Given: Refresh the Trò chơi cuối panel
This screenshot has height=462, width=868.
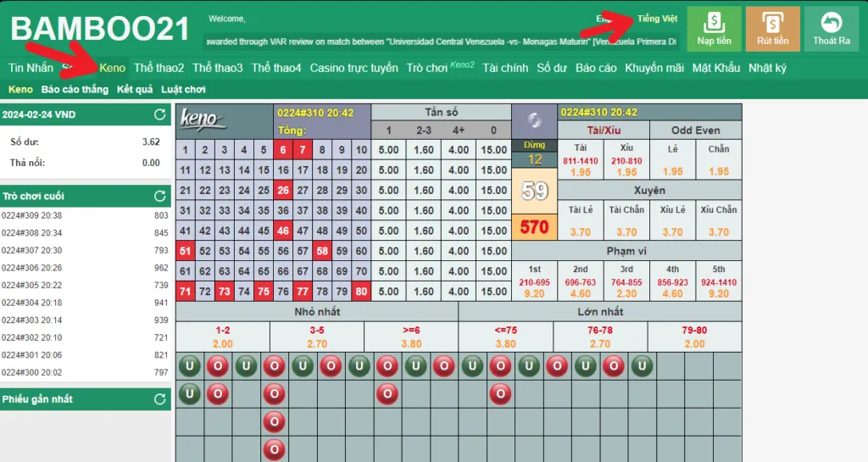Looking at the screenshot, I should (159, 196).
